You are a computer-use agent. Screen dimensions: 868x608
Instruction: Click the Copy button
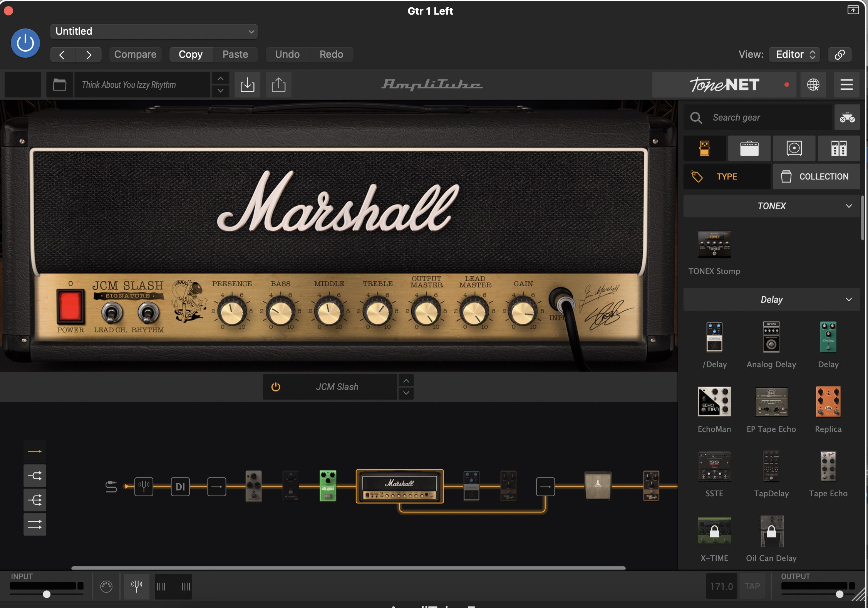coord(191,54)
